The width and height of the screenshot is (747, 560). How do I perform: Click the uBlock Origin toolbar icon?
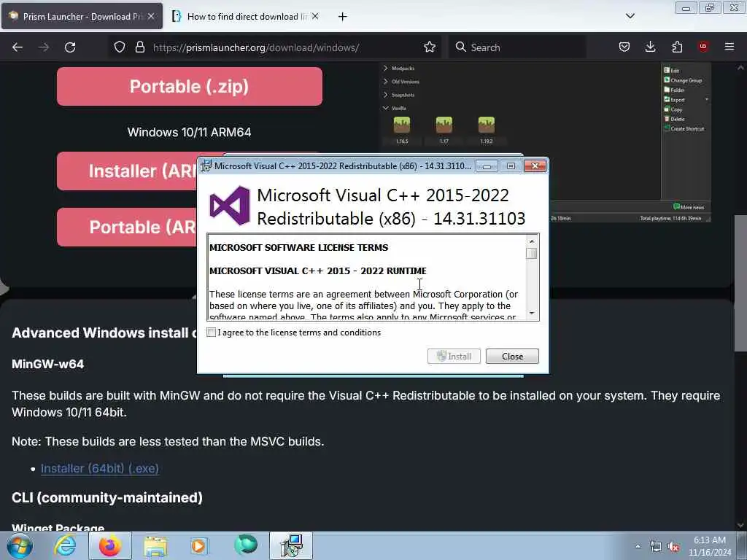click(703, 47)
